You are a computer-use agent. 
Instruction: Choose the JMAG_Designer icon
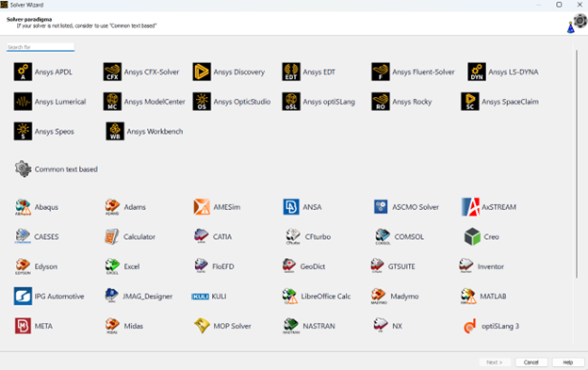[x=111, y=296]
